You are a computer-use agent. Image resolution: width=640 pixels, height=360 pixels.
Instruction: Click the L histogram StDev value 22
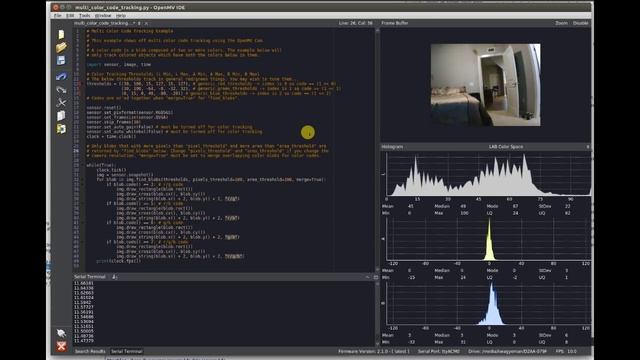pos(567,207)
